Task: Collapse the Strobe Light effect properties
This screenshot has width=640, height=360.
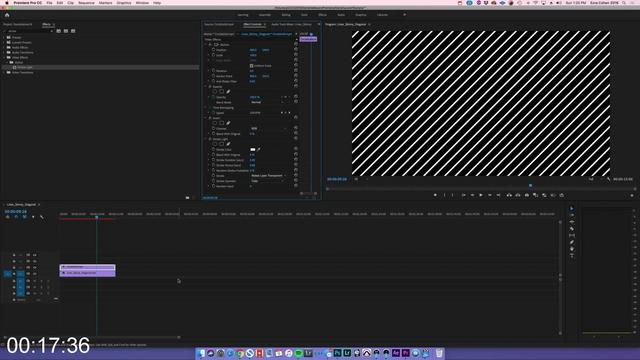Action: (x=206, y=139)
